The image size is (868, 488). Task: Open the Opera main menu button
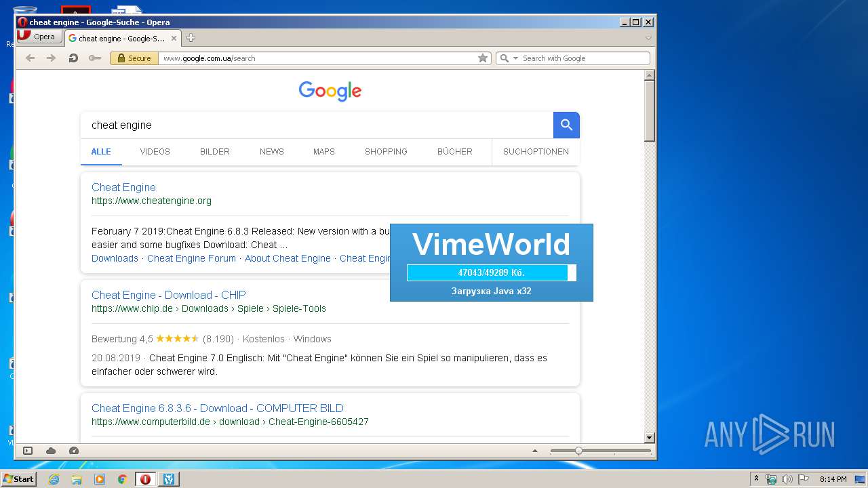39,37
